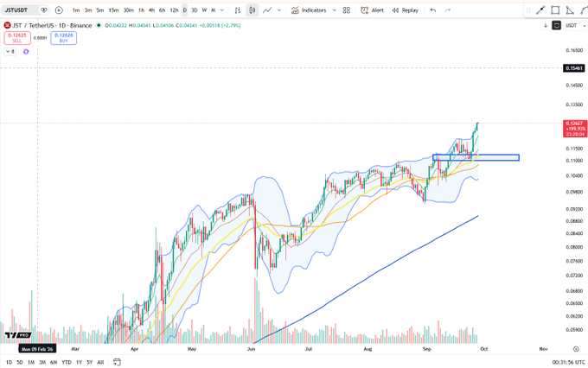
Task: Open the Indicators dialog
Action: click(309, 10)
